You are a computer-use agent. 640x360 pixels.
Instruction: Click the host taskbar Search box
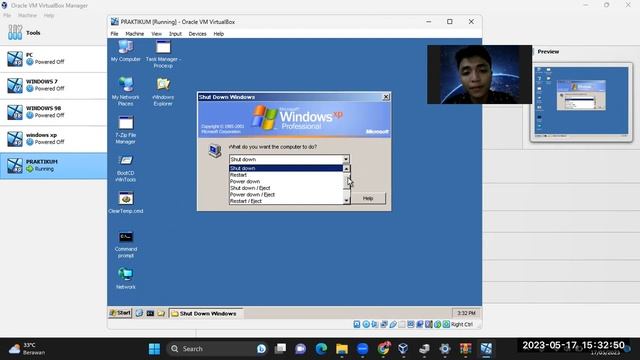click(x=218, y=349)
